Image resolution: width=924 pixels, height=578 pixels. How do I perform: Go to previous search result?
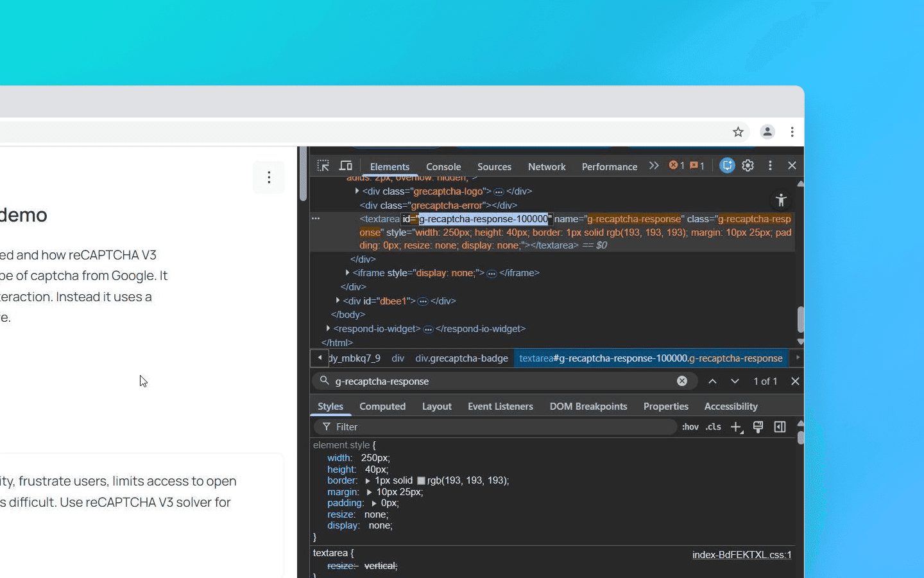pyautogui.click(x=712, y=381)
